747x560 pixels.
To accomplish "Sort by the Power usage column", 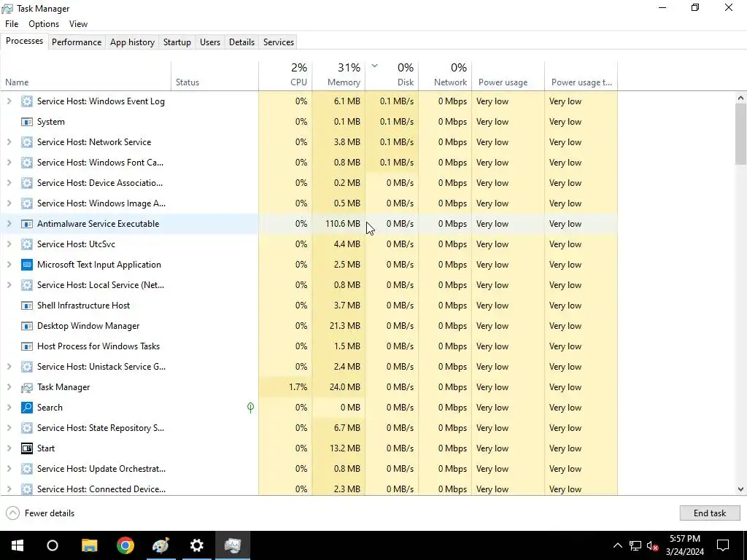I will click(x=508, y=76).
